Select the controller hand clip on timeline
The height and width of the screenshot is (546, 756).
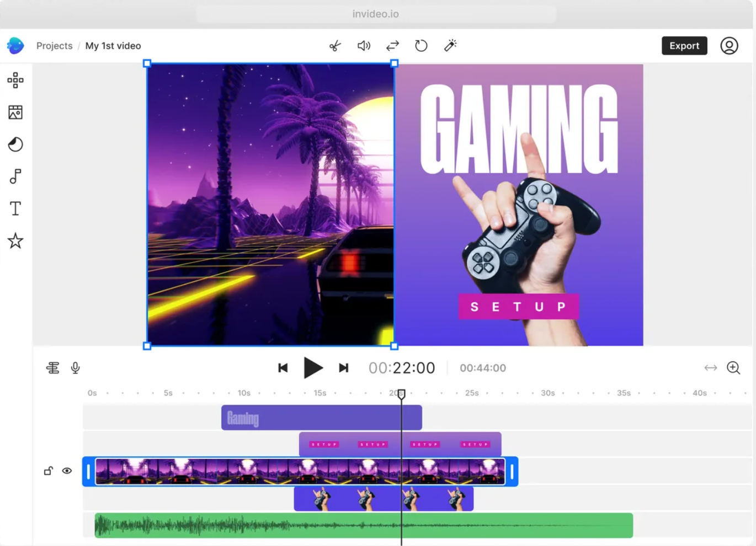pos(384,499)
